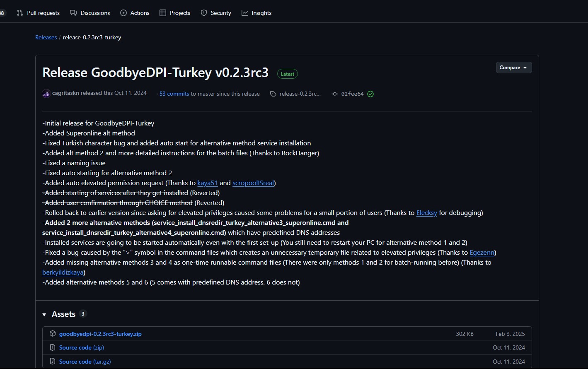Click the 'Fixed auto starting for alternative method 2' line

pyautogui.click(x=107, y=173)
